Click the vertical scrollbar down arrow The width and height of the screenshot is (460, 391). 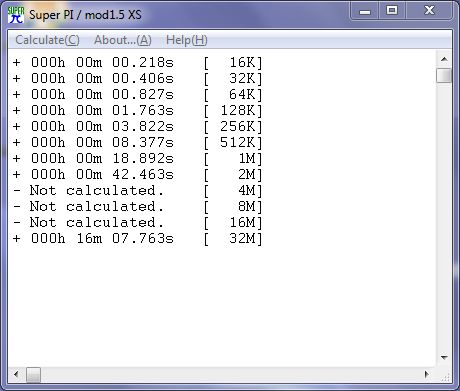point(444,357)
